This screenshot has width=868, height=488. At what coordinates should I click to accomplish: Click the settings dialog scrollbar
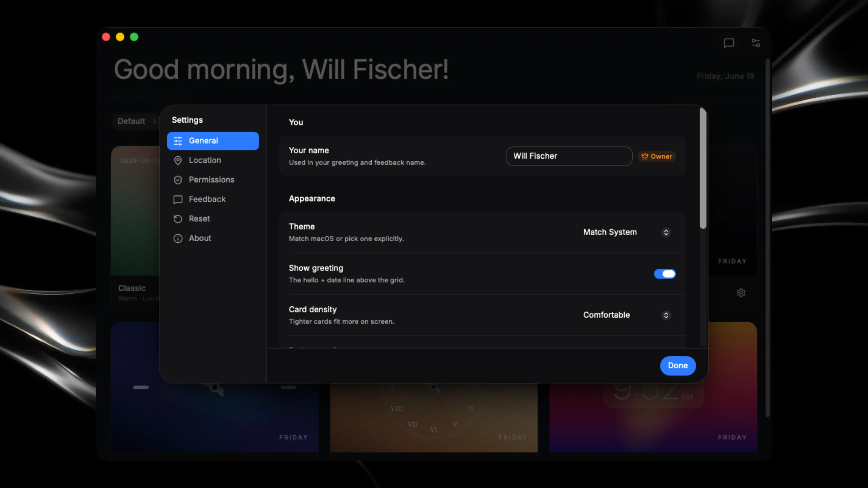tap(703, 168)
